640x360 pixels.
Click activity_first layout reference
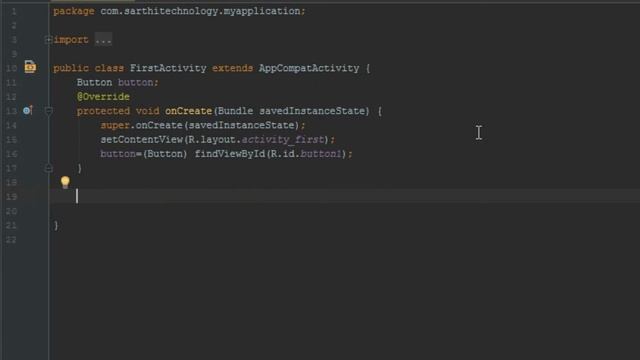point(282,140)
